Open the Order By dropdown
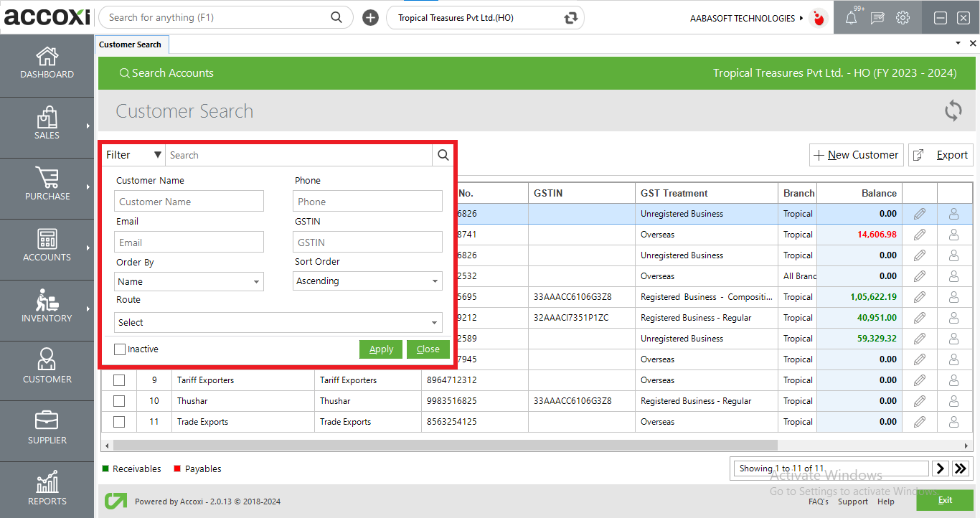The width and height of the screenshot is (980, 518). [189, 281]
